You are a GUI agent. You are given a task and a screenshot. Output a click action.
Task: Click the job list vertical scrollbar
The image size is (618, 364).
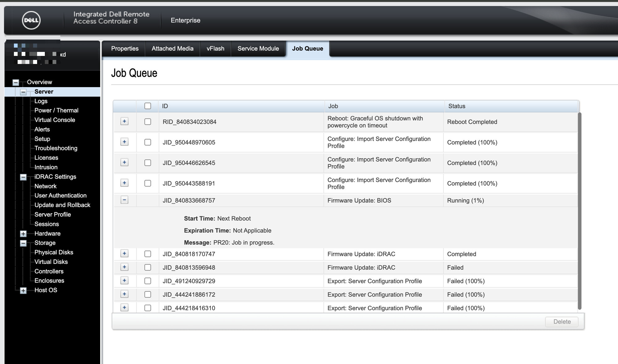(x=580, y=211)
